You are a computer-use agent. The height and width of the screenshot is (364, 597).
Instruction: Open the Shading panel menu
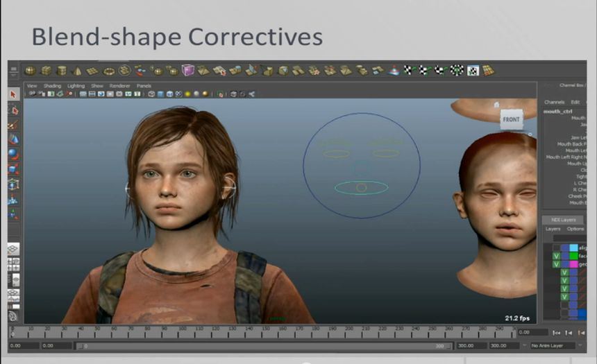pos(53,86)
